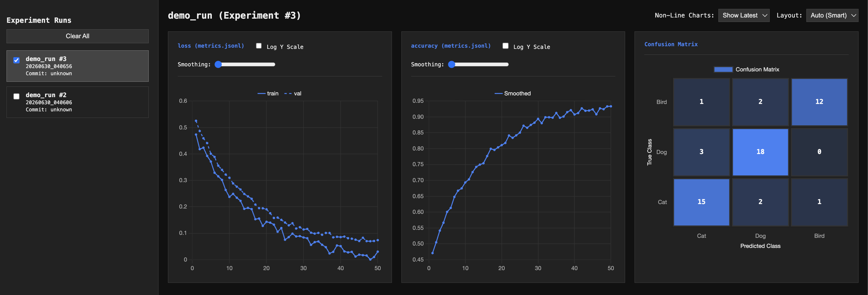Screen dimensions: 868x295
Task: Uncheck the demo_run #3 checkbox
Action: click(17, 60)
